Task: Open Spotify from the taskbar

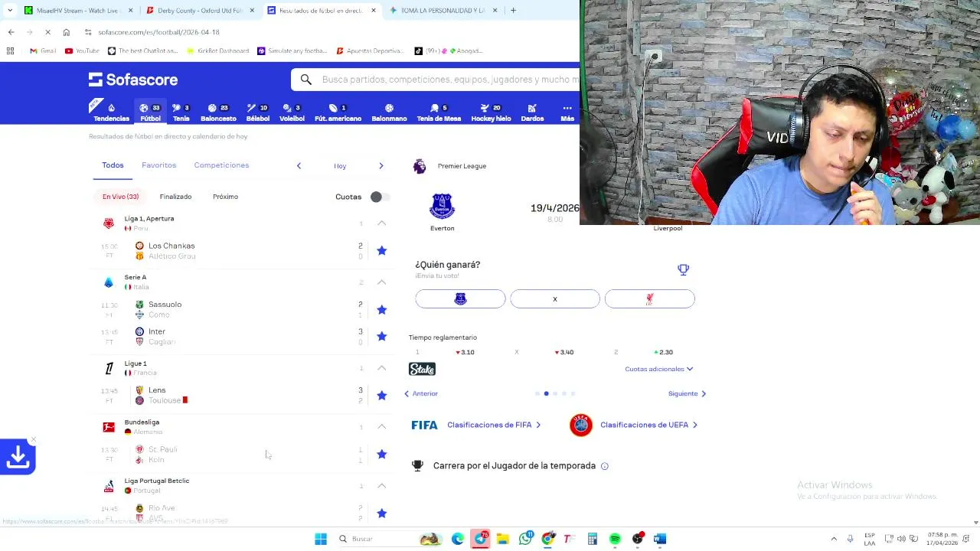Action: [615, 539]
